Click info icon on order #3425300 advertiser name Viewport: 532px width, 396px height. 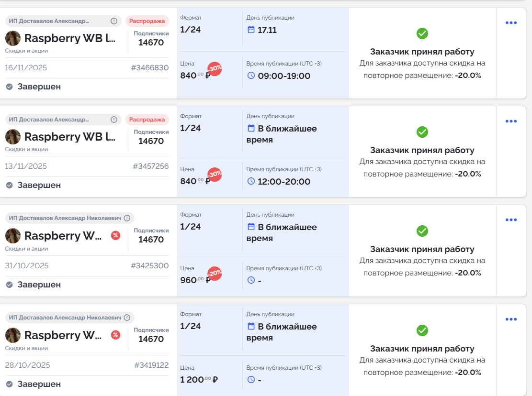(x=127, y=218)
